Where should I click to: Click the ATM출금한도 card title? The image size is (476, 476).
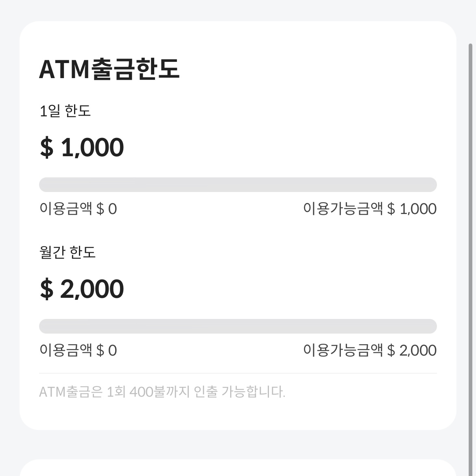click(x=111, y=69)
